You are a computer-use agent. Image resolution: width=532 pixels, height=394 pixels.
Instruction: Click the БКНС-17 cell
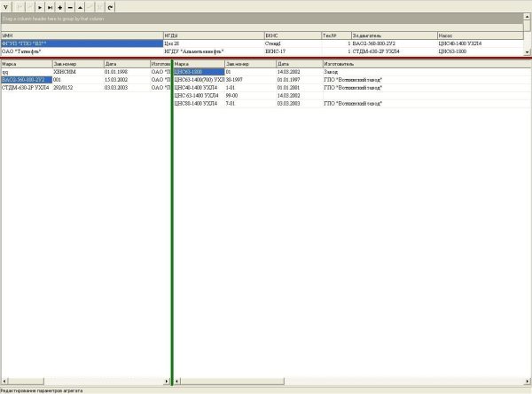point(293,51)
